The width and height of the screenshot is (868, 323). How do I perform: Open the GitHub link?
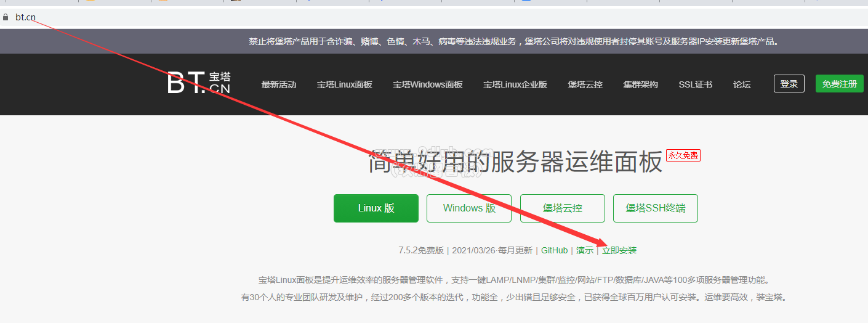[x=554, y=250]
